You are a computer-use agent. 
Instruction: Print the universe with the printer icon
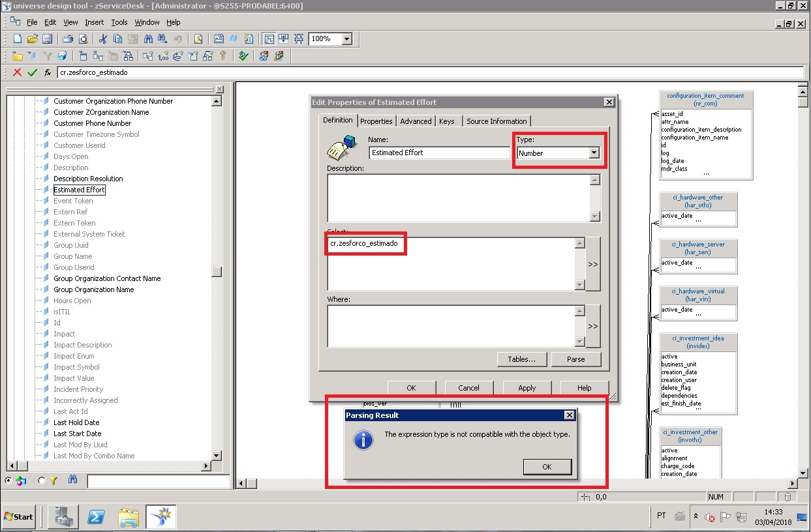[x=68, y=38]
